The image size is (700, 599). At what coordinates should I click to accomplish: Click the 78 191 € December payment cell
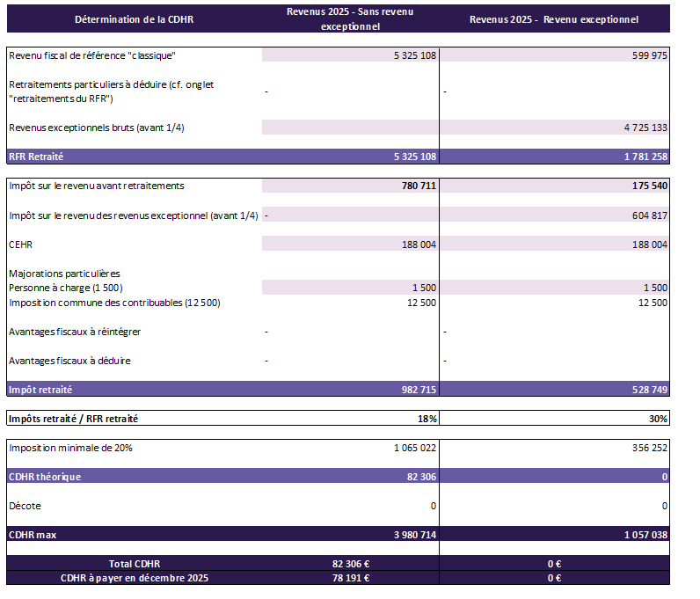pos(350,578)
